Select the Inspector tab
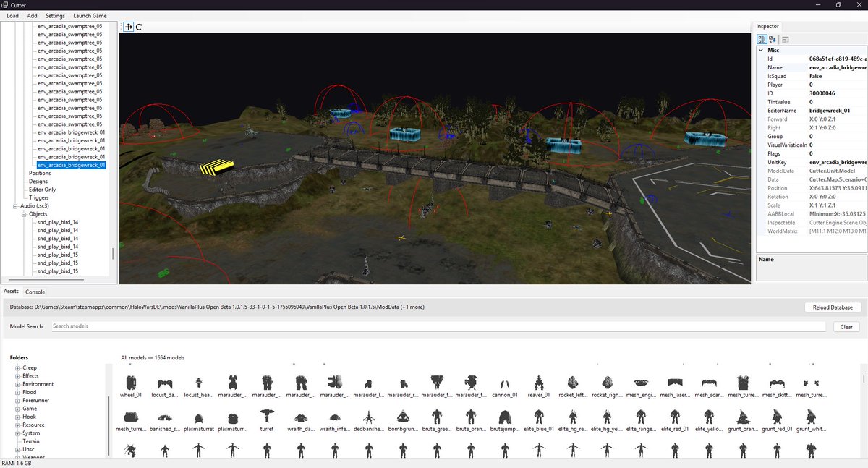Image resolution: width=868 pixels, height=468 pixels. 767,26
